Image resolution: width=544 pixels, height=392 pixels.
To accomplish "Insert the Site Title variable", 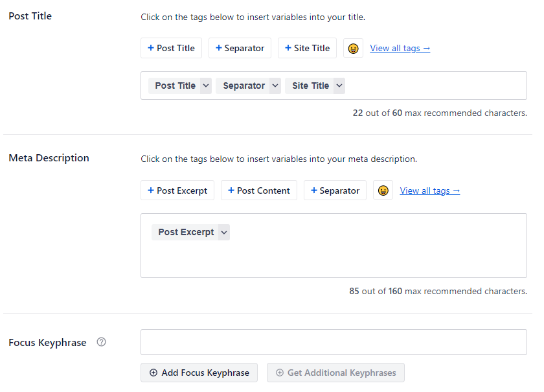I will point(307,48).
